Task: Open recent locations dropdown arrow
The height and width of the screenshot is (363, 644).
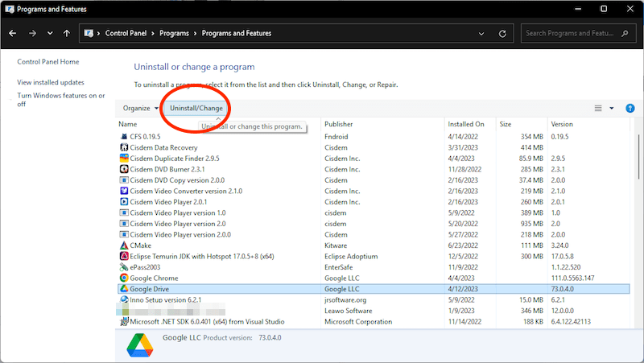Action: pyautogui.click(x=50, y=34)
